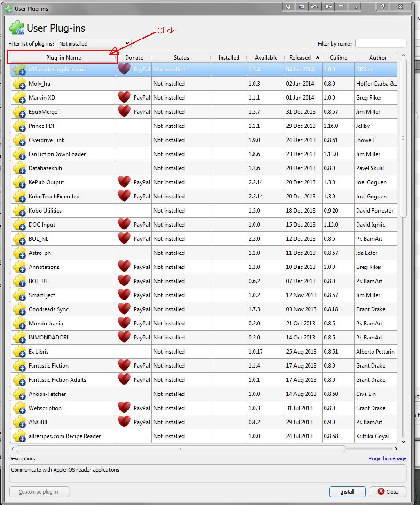420x505 pixels.
Task: Click the vertical scrollbar up arrow
Action: tap(403, 55)
